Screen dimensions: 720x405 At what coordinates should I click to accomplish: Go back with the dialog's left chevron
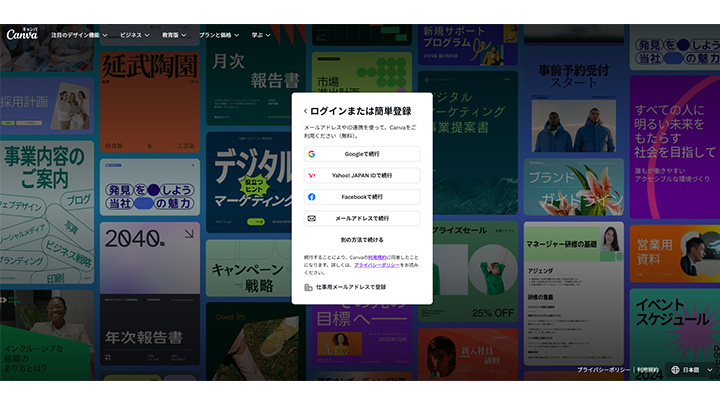coord(305,111)
